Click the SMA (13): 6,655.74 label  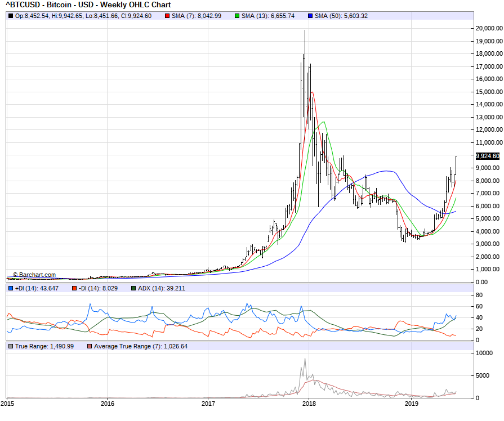[x=267, y=16]
